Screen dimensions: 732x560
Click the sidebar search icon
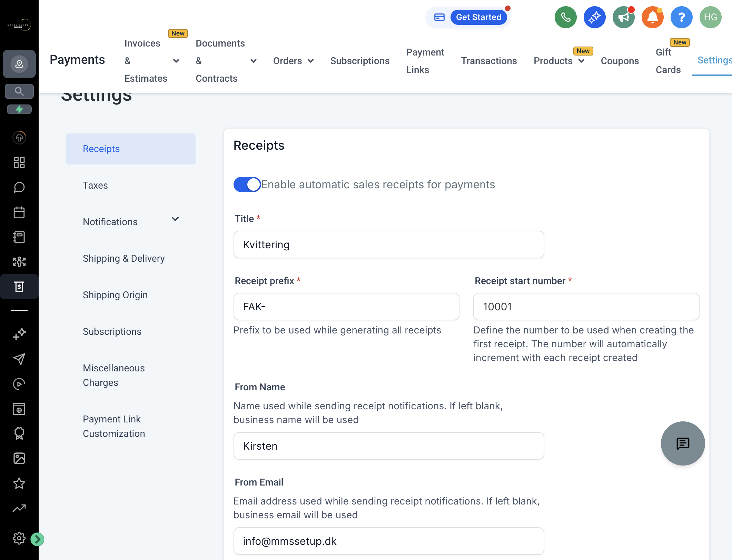[19, 91]
